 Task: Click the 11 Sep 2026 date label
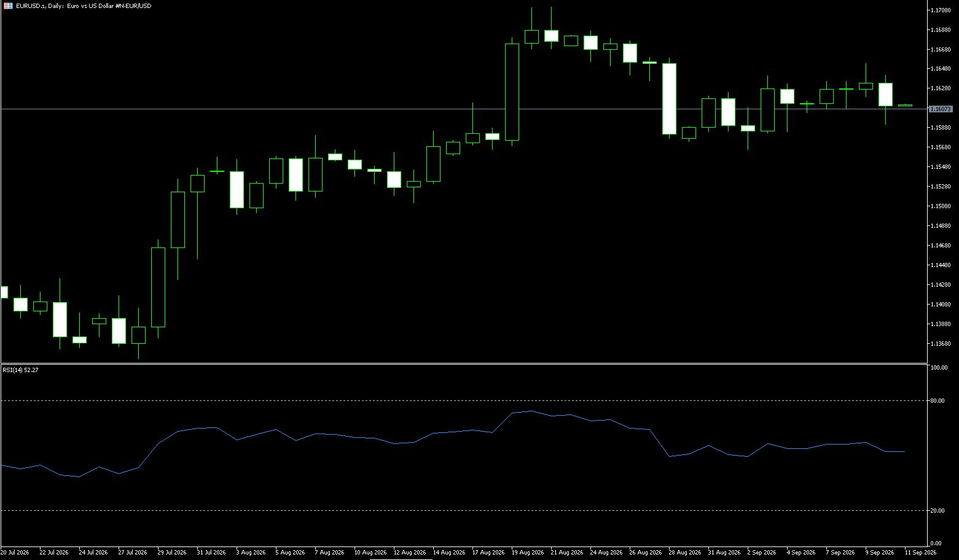(920, 553)
